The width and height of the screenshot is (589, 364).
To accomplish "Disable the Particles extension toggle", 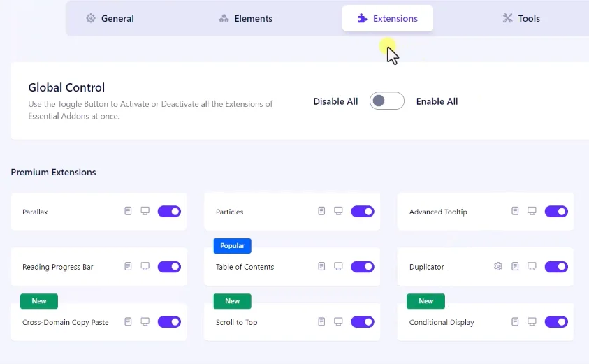I will tap(363, 212).
